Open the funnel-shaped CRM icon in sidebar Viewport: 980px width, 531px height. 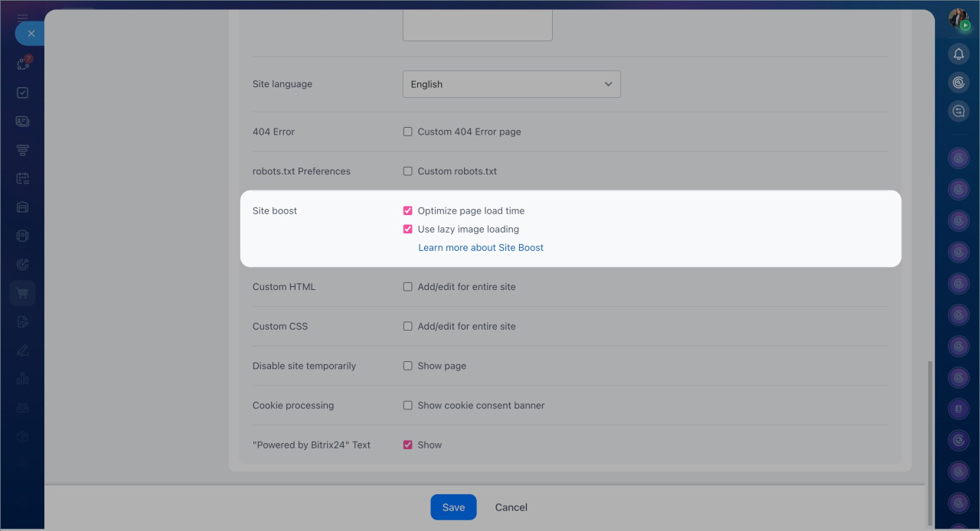pos(23,150)
